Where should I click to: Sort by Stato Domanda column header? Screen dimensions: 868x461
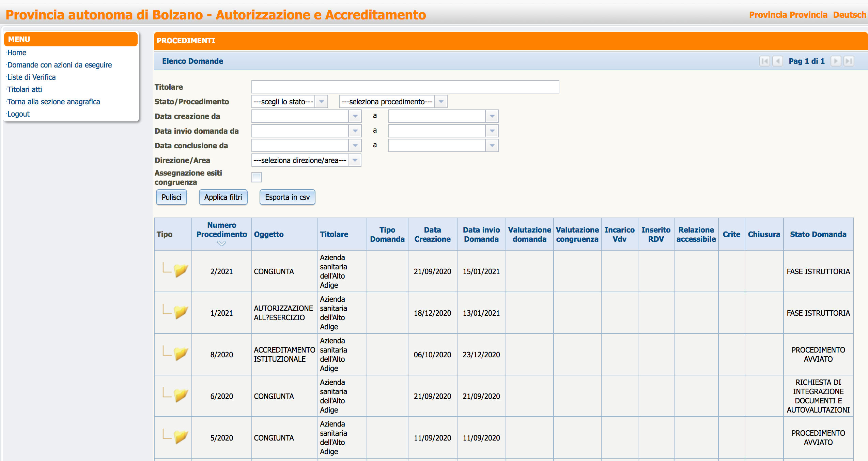click(x=818, y=234)
